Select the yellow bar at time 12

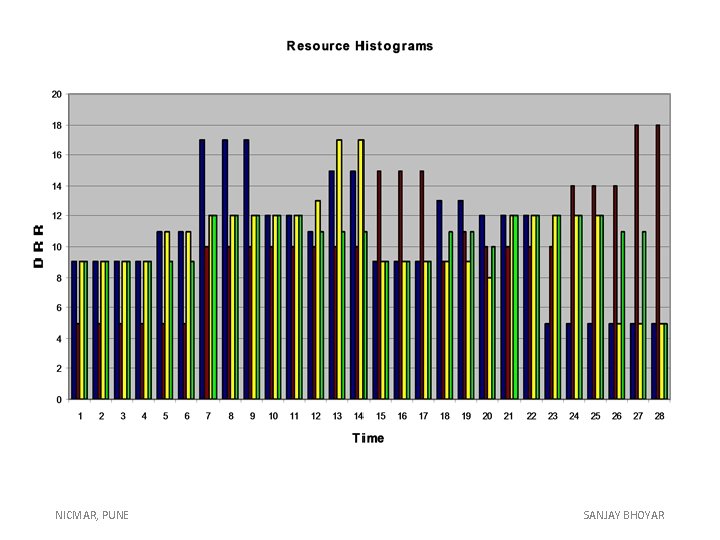[x=318, y=299]
